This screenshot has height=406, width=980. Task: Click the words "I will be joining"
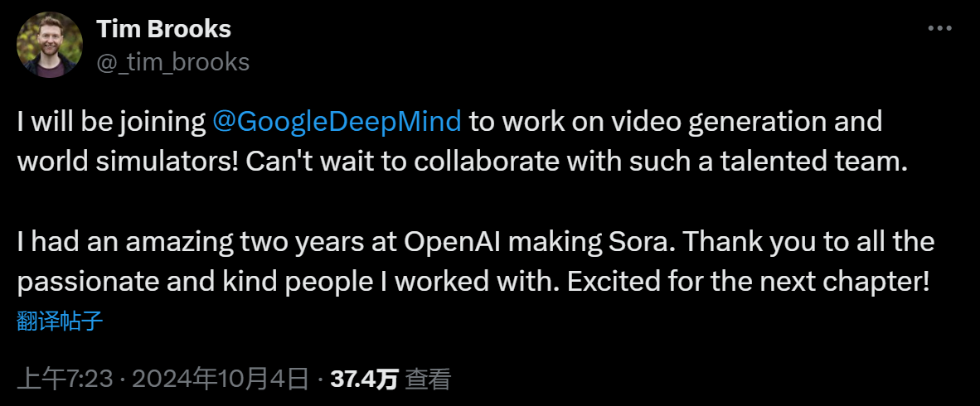(x=111, y=122)
